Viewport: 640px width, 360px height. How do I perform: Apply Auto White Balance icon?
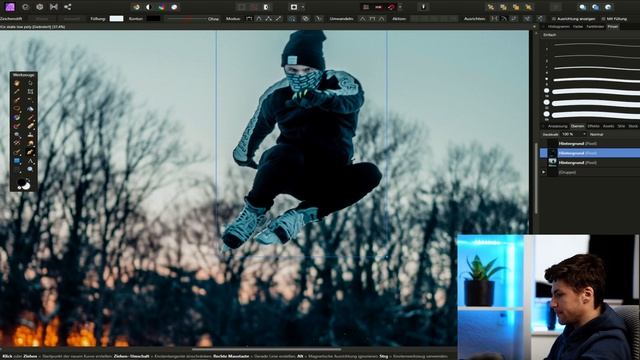pos(174,7)
